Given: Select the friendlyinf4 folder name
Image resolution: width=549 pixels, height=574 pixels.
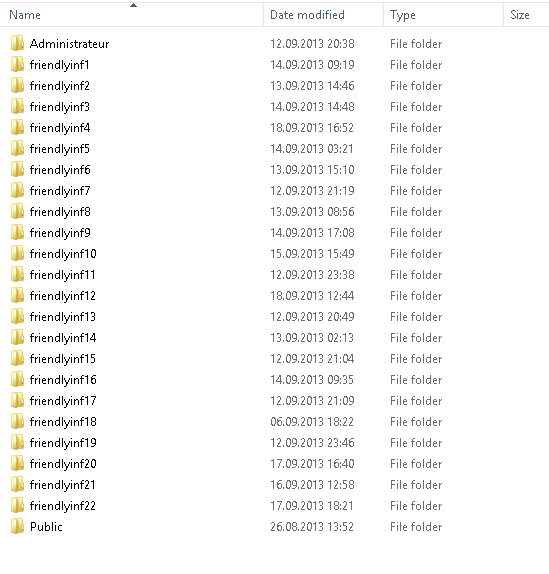Looking at the screenshot, I should tap(60, 128).
